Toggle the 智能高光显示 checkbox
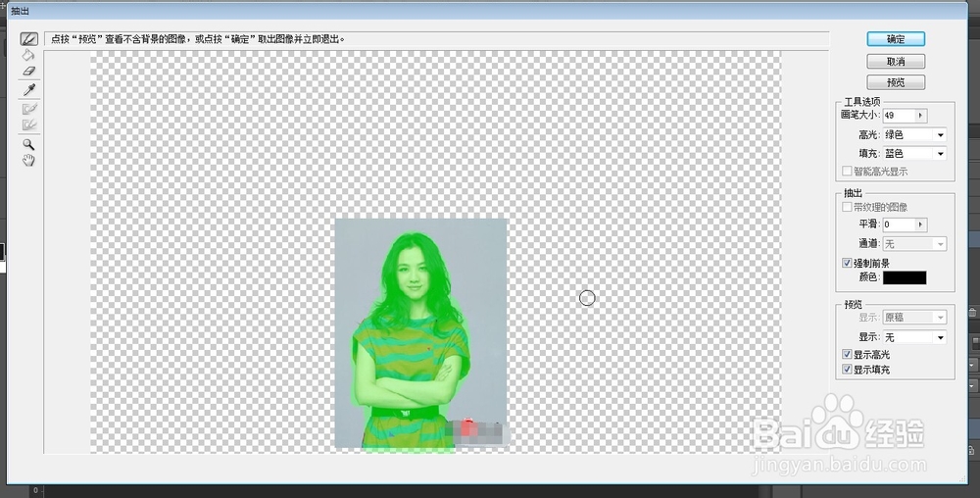The height and width of the screenshot is (498, 980). [x=847, y=172]
